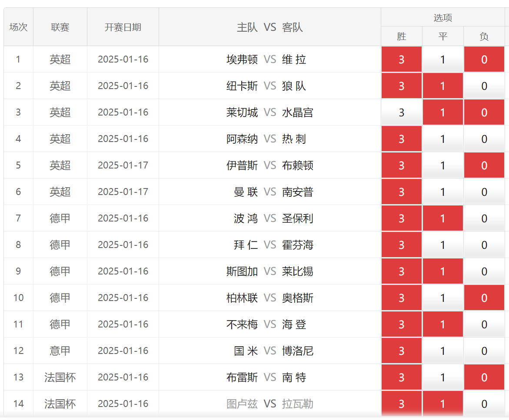Toggle loss 0 for 图卢兹 VS 拉瓦勒
Viewport: 509px width, 420px height.
pyautogui.click(x=484, y=404)
